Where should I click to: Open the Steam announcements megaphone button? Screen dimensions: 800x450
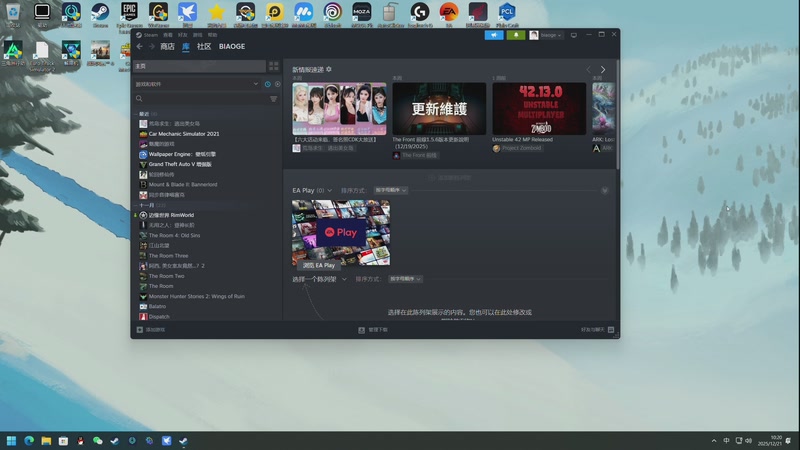click(494, 35)
